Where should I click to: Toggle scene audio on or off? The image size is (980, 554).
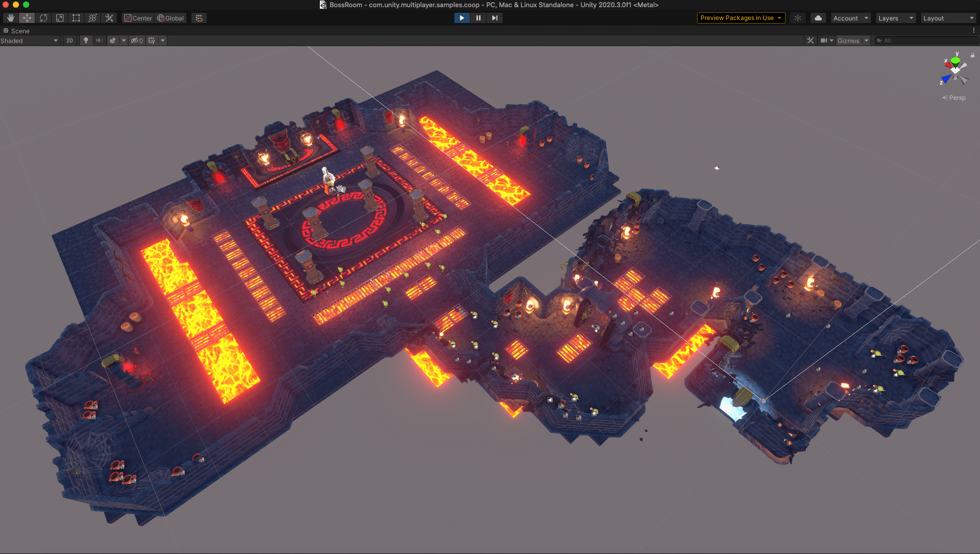(99, 40)
